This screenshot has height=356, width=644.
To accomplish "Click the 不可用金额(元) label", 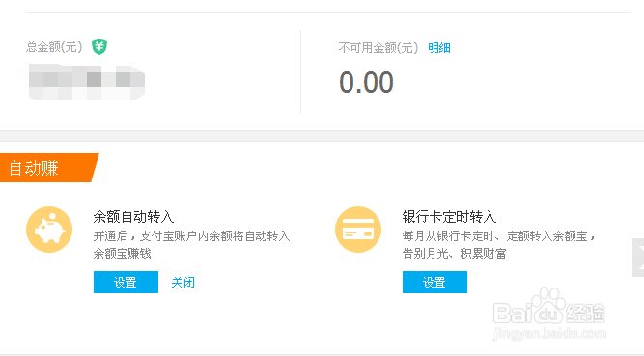I will 378,48.
